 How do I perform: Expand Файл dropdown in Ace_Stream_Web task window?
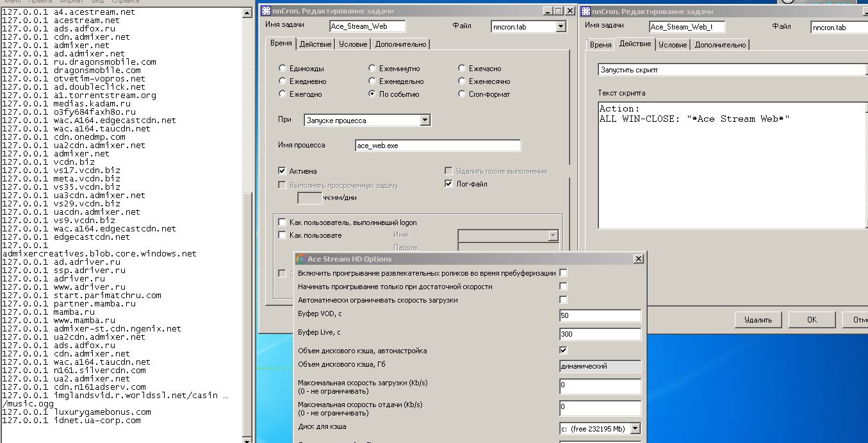561,27
